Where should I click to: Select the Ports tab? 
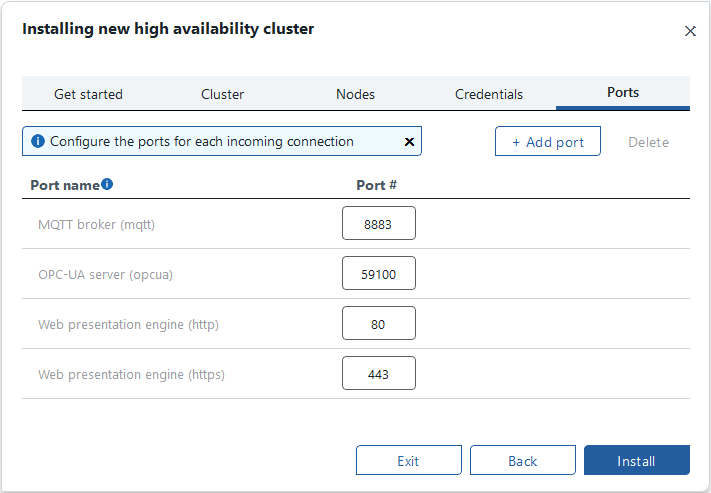point(623,93)
